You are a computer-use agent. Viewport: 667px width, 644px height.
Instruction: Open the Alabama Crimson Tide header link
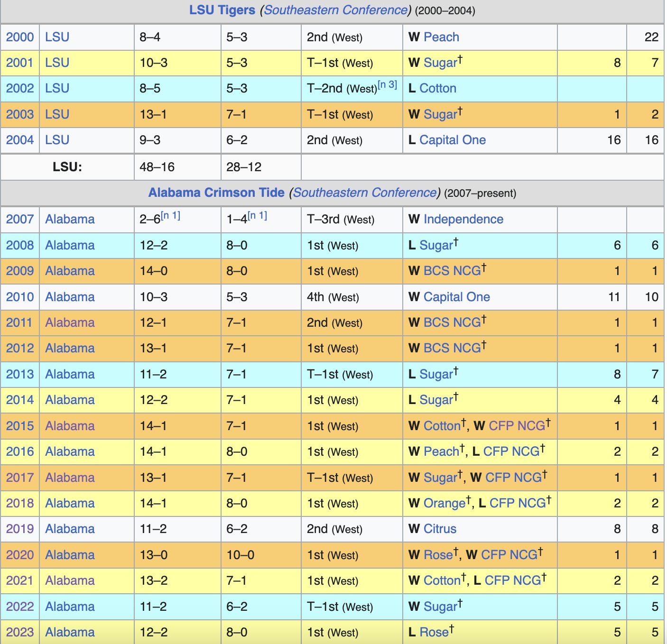[216, 193]
